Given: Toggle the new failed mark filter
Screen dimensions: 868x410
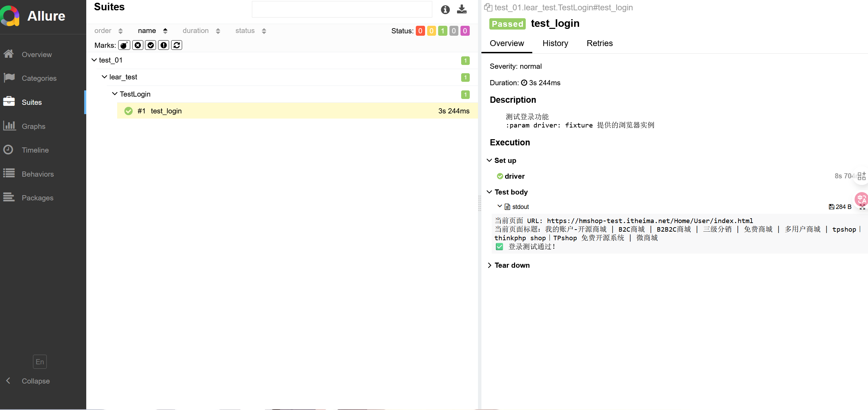Looking at the screenshot, I should click(x=137, y=45).
